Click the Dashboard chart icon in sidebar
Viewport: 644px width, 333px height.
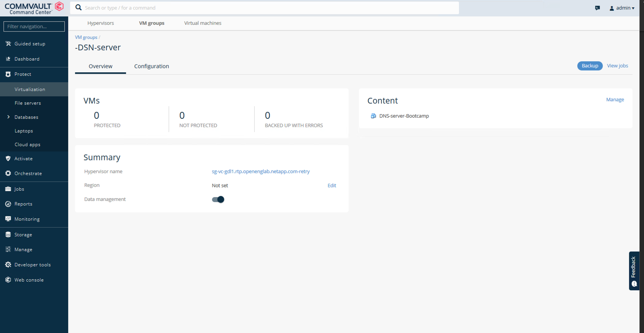point(8,59)
